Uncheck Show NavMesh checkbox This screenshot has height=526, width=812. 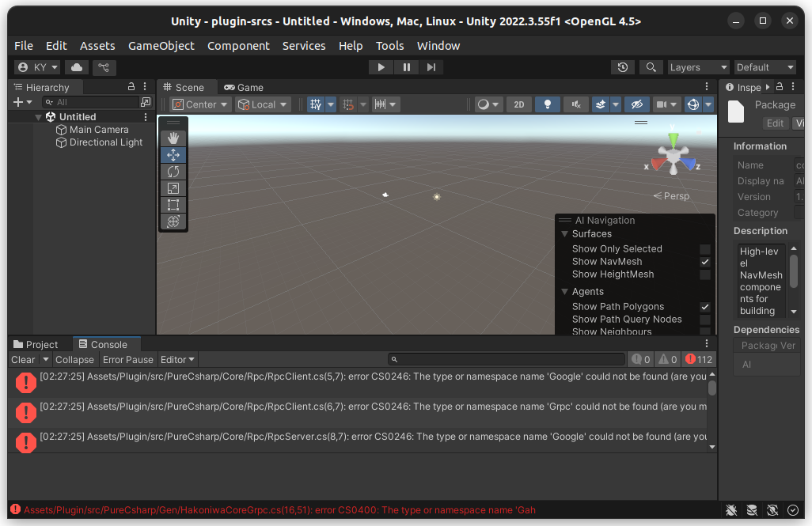[x=704, y=262]
